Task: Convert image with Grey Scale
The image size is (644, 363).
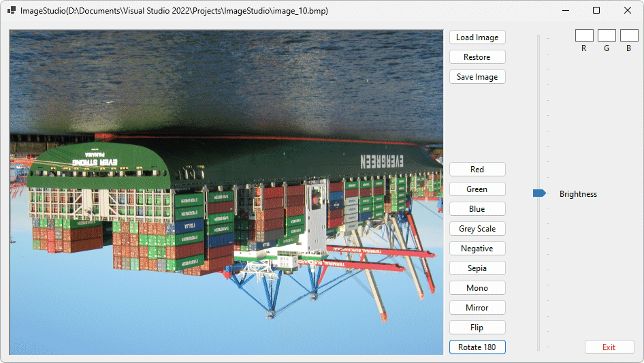Action: [477, 229]
